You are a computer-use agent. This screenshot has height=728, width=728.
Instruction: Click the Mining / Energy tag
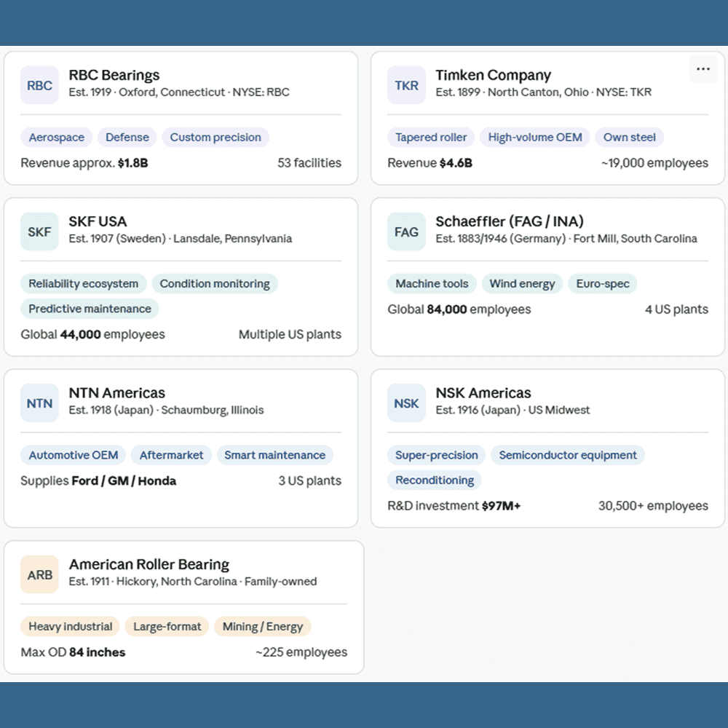coord(263,627)
